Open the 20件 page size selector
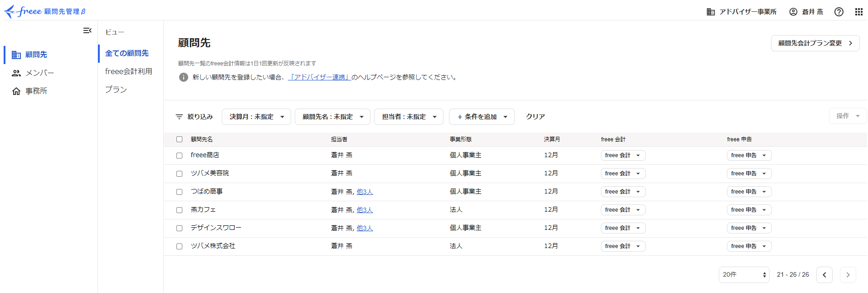This screenshot has width=868, height=293. 744,275
